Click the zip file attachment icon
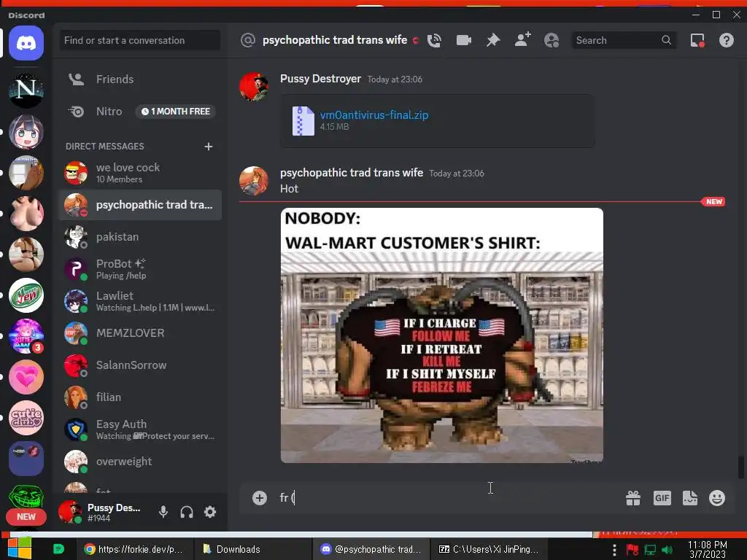This screenshot has width=747, height=560. [303, 121]
